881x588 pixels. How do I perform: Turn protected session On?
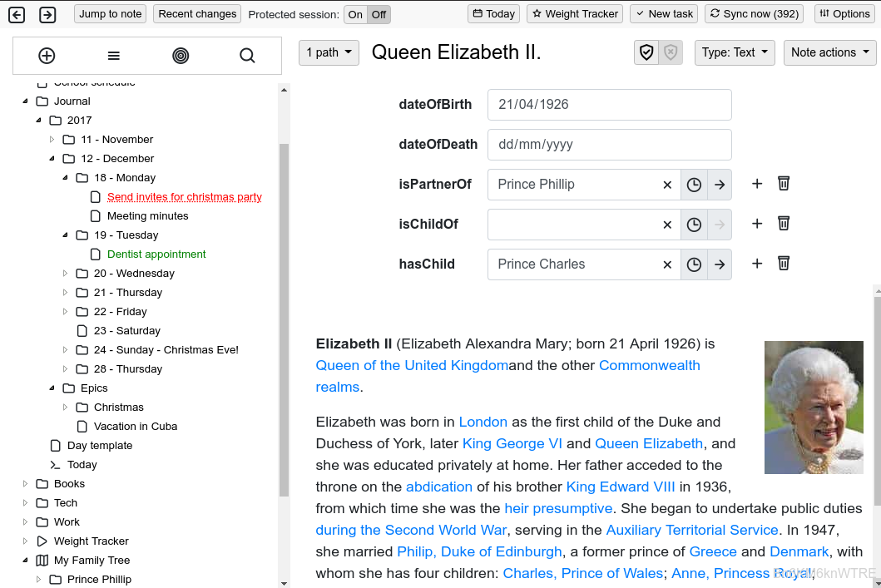point(356,14)
